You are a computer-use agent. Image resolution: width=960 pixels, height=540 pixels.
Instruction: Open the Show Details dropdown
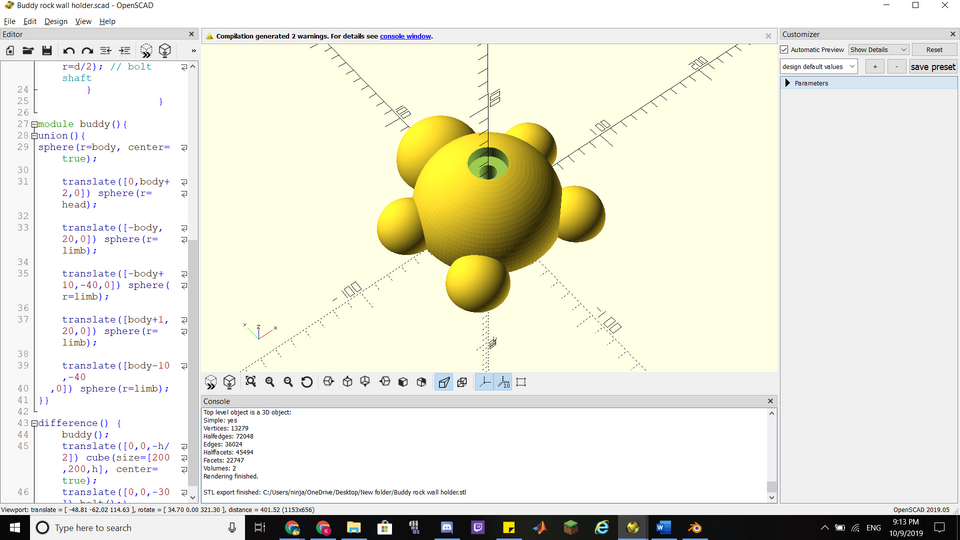(878, 50)
